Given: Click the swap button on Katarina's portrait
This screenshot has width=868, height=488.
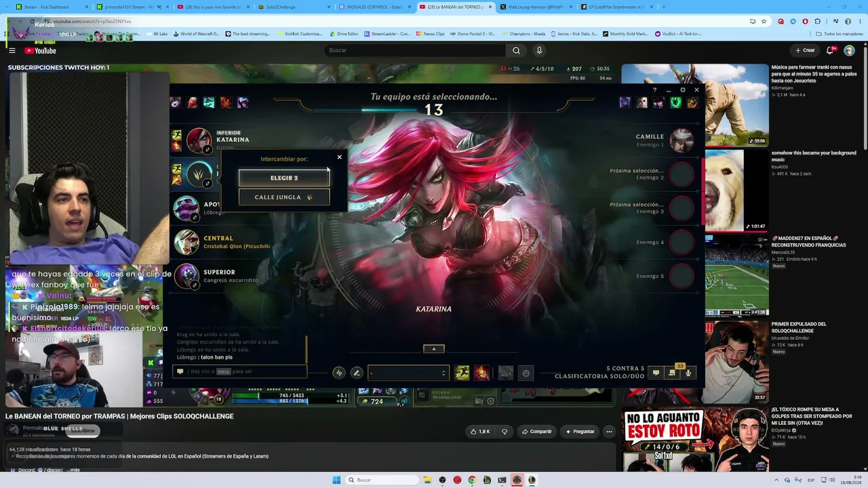Looking at the screenshot, I should tap(208, 150).
